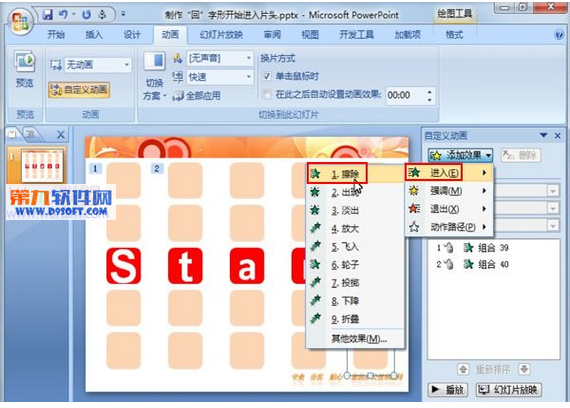Choose 4. 放大 entrance effect
Screen dimensions: 570x408
click(x=355, y=229)
